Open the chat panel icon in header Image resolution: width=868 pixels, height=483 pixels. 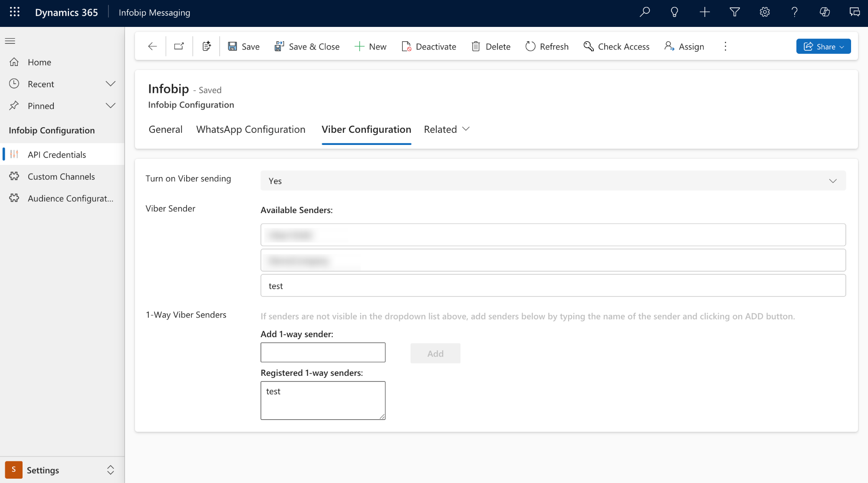click(x=855, y=12)
